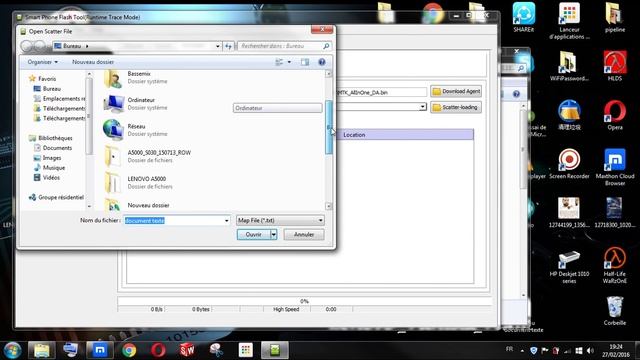Click the help icon in dialog toolbar
The image size is (640, 360).
click(x=322, y=62)
